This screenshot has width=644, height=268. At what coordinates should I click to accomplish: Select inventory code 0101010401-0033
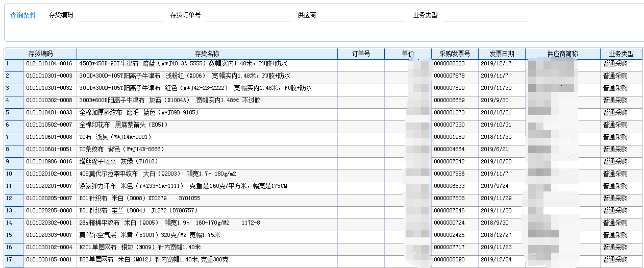tap(49, 113)
